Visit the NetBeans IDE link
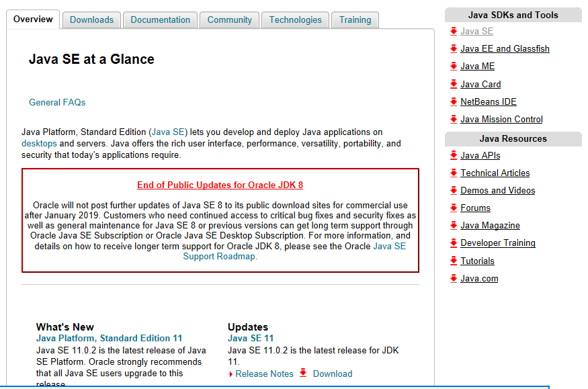The height and width of the screenshot is (389, 588). (489, 102)
